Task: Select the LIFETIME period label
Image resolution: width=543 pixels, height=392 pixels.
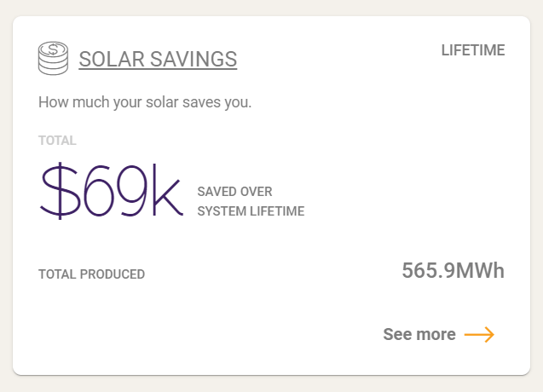Action: point(473,50)
